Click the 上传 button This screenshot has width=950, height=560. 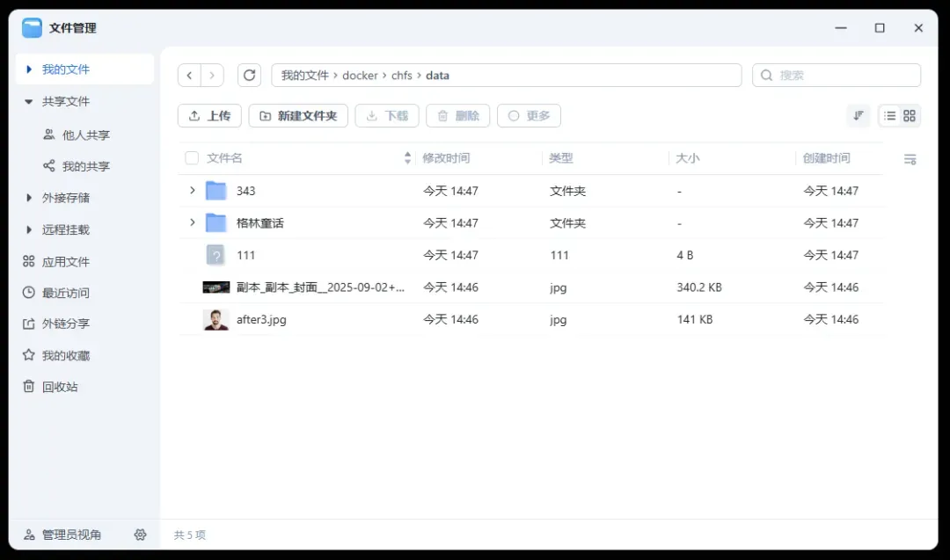[209, 116]
